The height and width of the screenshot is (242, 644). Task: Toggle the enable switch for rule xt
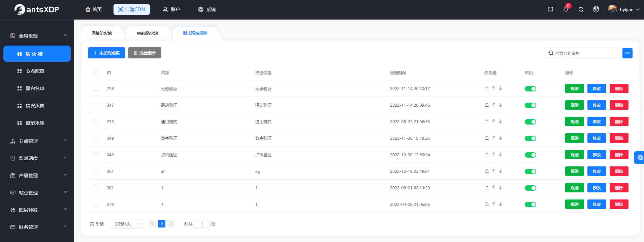pos(530,171)
